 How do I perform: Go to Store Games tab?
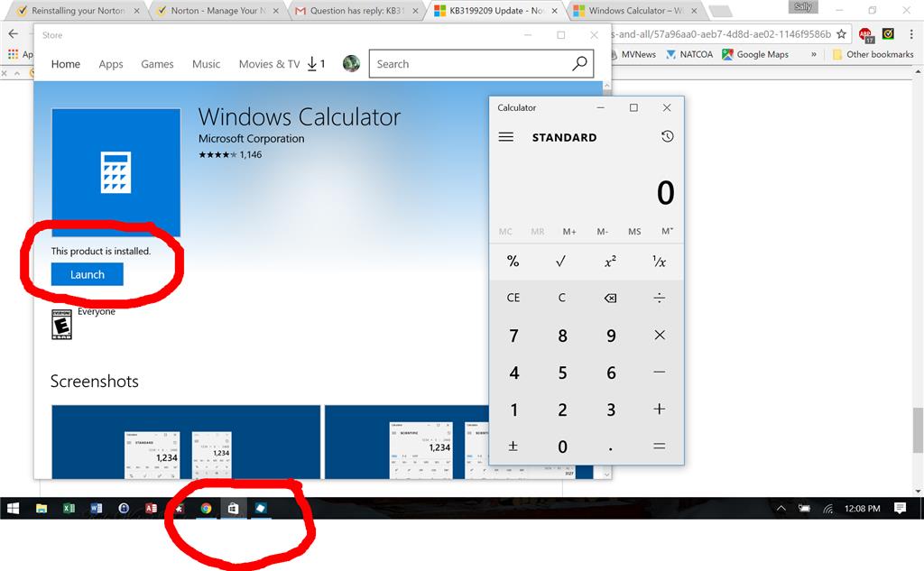(157, 64)
